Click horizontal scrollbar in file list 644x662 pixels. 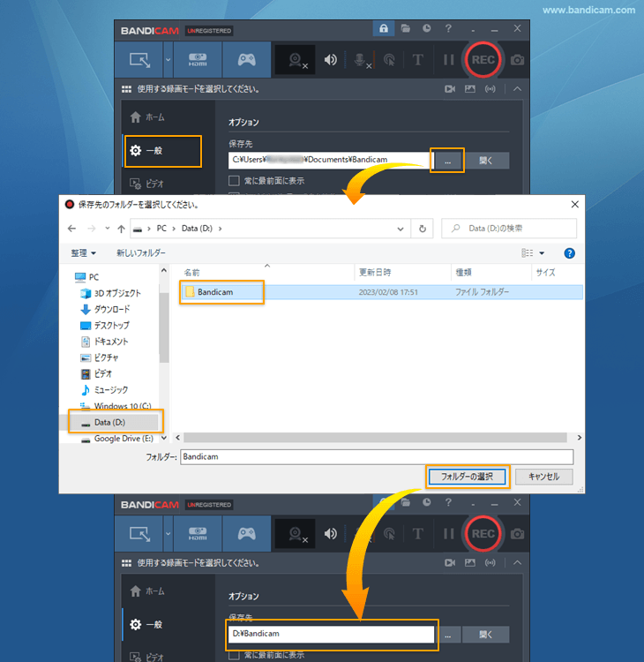point(375,438)
